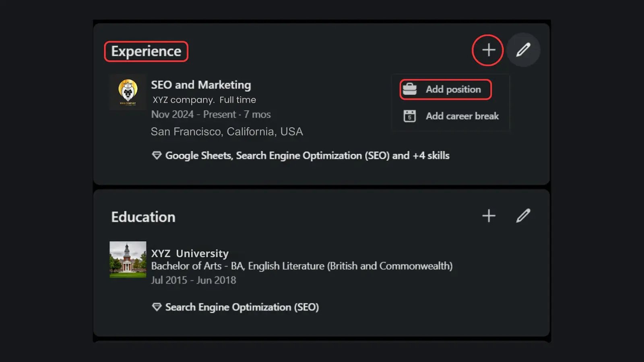
Task: Click the diamond skills icon under SEO and Marketing
Action: (157, 156)
